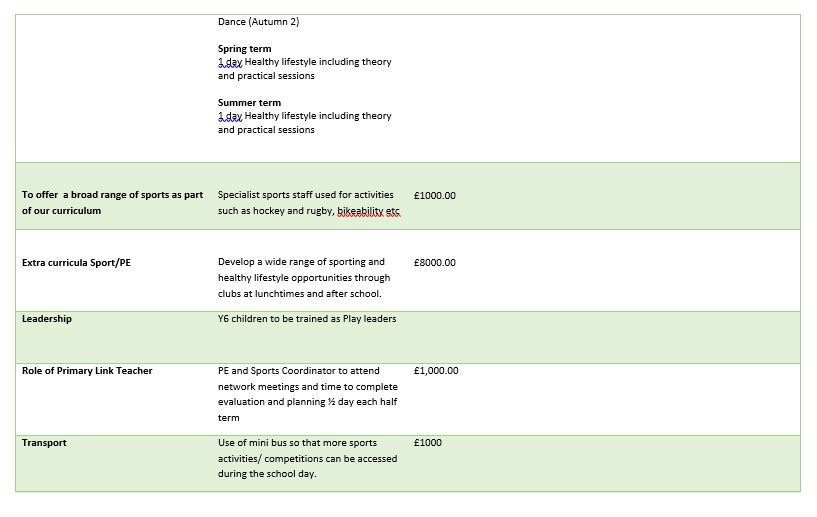The width and height of the screenshot is (817, 517).
Task: Click the 'Transport' row label
Action: click(44, 443)
